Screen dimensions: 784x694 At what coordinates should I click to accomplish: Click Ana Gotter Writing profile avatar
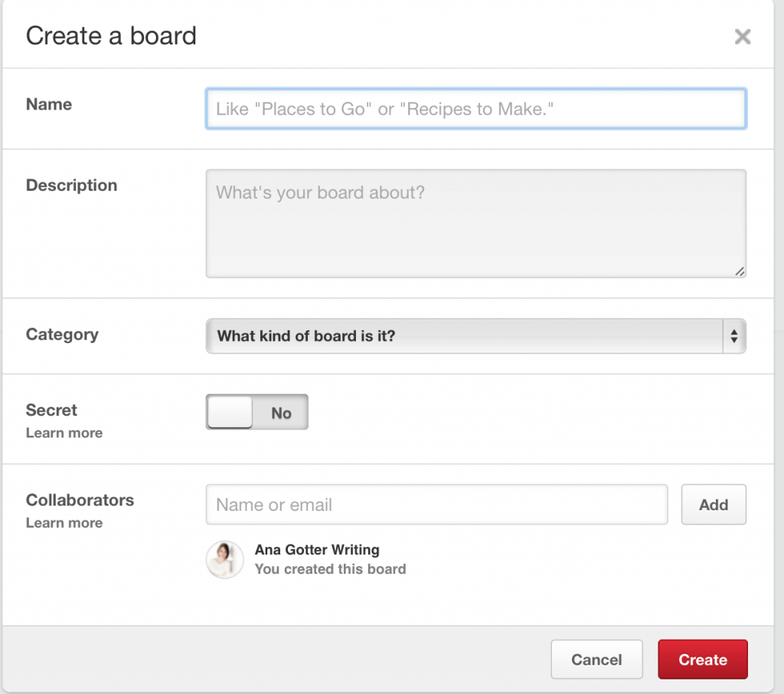tap(225, 559)
